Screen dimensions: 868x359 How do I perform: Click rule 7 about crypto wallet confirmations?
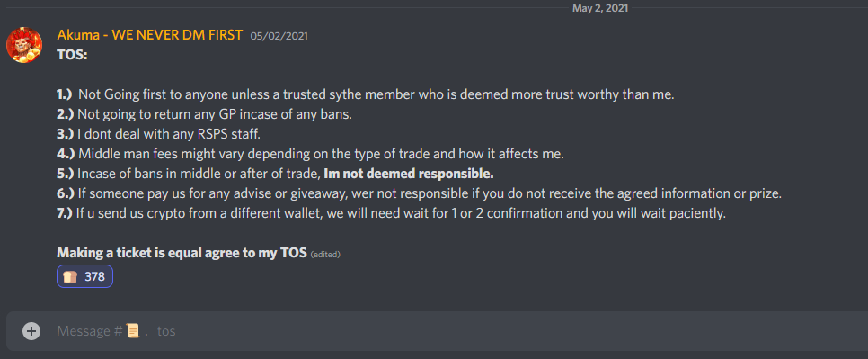(x=392, y=214)
